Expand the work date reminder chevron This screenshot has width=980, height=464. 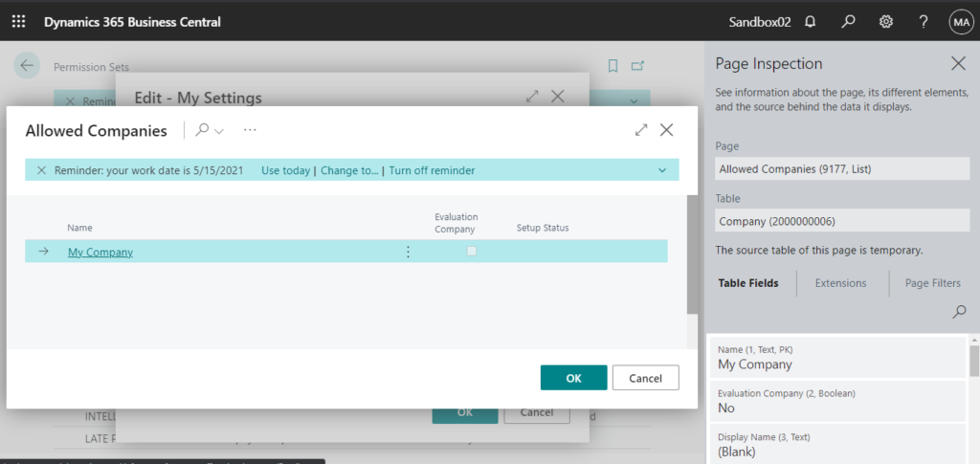pos(662,170)
